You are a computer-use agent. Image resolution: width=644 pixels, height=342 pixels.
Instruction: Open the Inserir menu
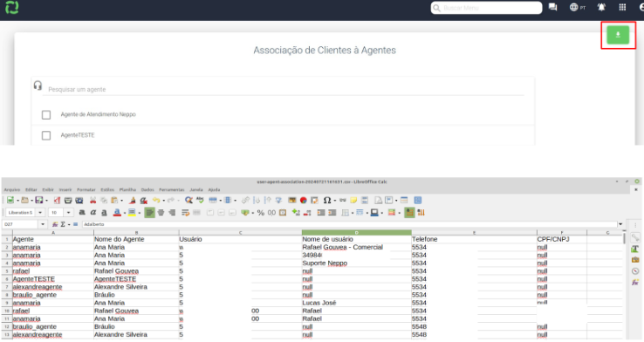(65, 189)
